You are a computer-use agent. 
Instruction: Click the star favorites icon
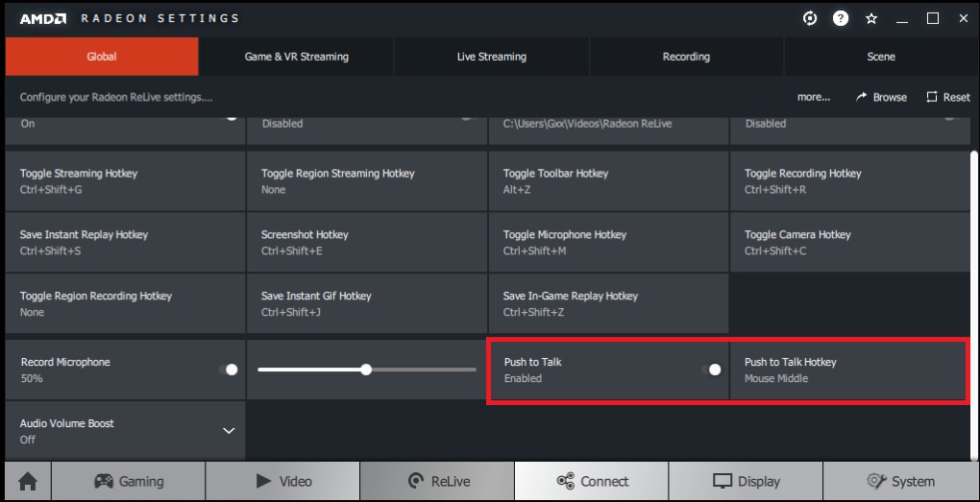[x=871, y=18]
